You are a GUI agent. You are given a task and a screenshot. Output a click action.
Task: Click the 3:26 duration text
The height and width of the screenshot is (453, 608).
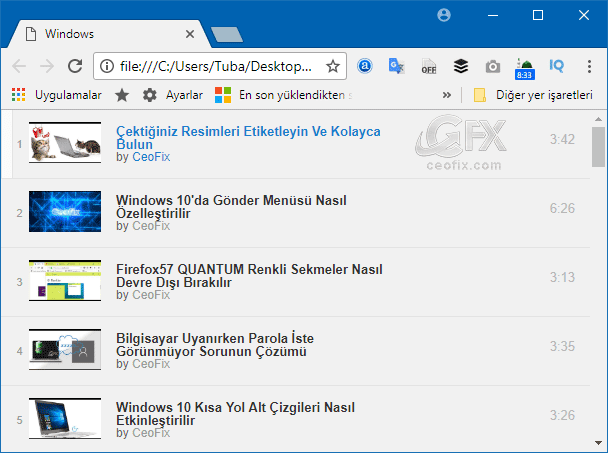point(562,415)
